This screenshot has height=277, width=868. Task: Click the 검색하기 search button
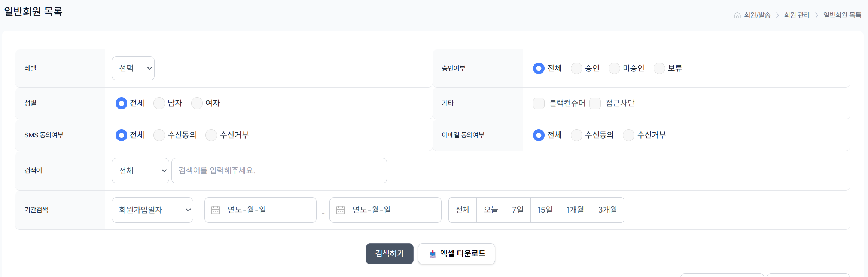pos(389,253)
